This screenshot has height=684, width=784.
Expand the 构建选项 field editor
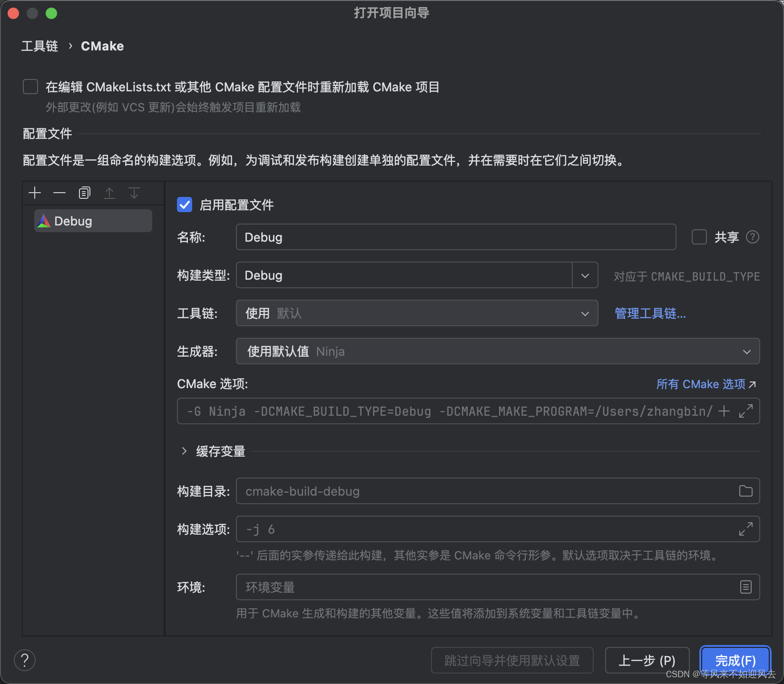click(746, 529)
